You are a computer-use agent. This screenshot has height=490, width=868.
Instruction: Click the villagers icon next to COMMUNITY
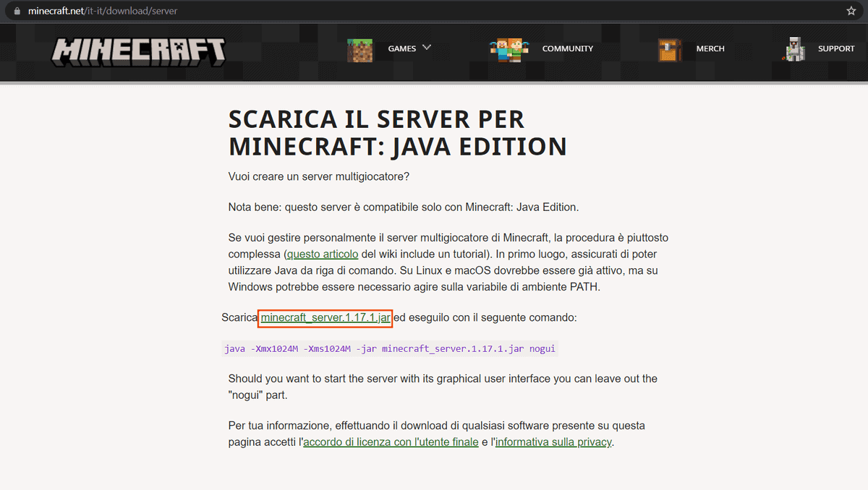509,48
